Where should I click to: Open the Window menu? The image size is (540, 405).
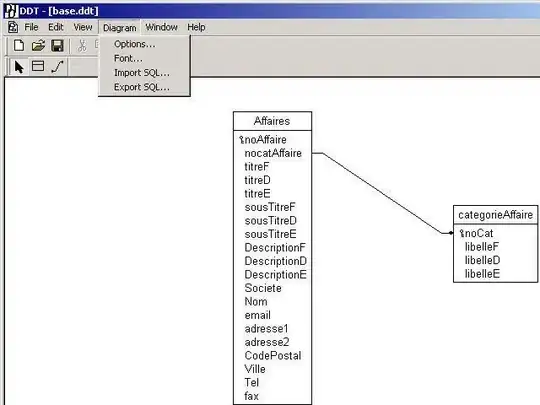coord(162,27)
